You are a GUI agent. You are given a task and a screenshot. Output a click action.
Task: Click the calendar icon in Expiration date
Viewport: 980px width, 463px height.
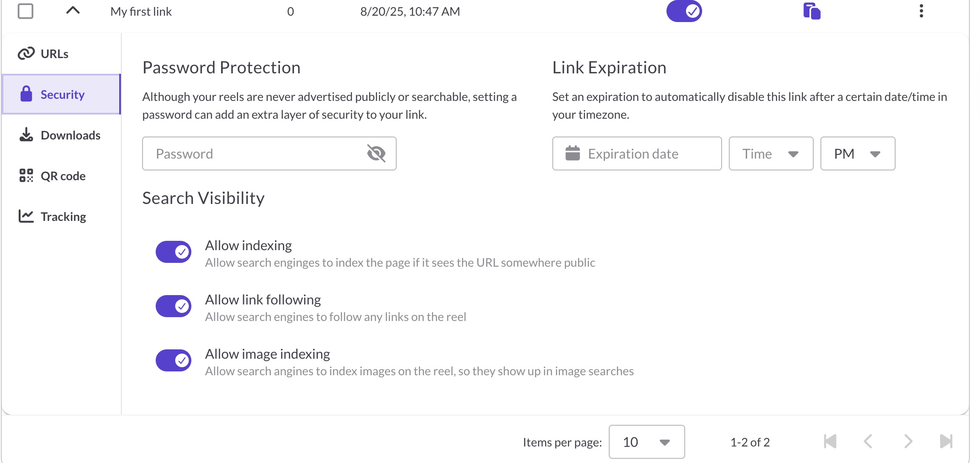click(x=572, y=153)
